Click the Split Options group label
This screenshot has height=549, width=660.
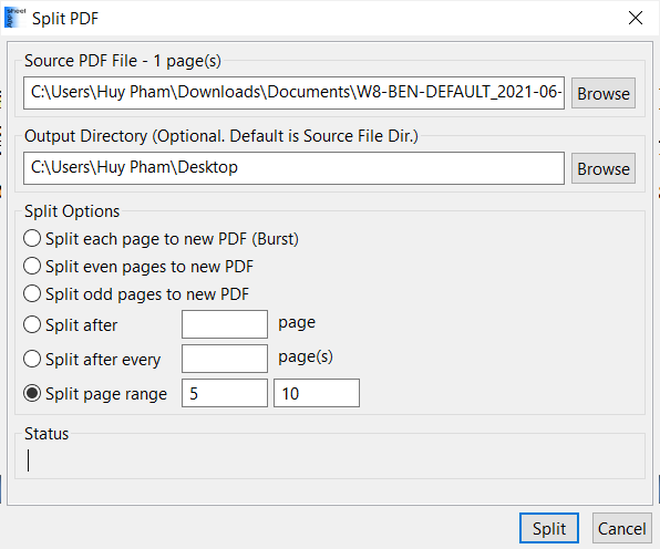click(x=72, y=211)
